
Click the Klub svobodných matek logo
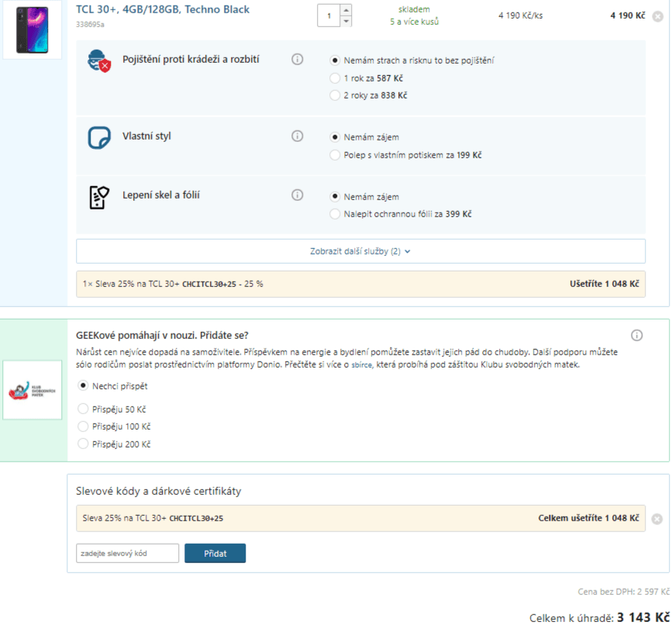pyautogui.click(x=32, y=390)
